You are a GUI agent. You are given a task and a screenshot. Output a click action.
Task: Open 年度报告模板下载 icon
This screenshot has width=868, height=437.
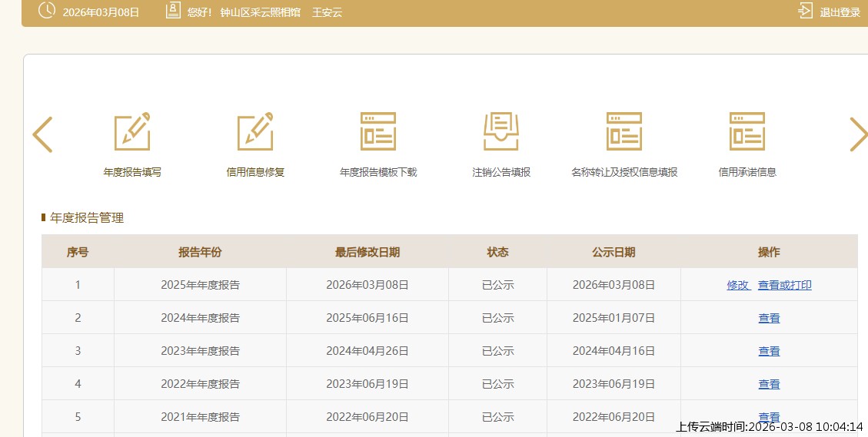pos(378,131)
